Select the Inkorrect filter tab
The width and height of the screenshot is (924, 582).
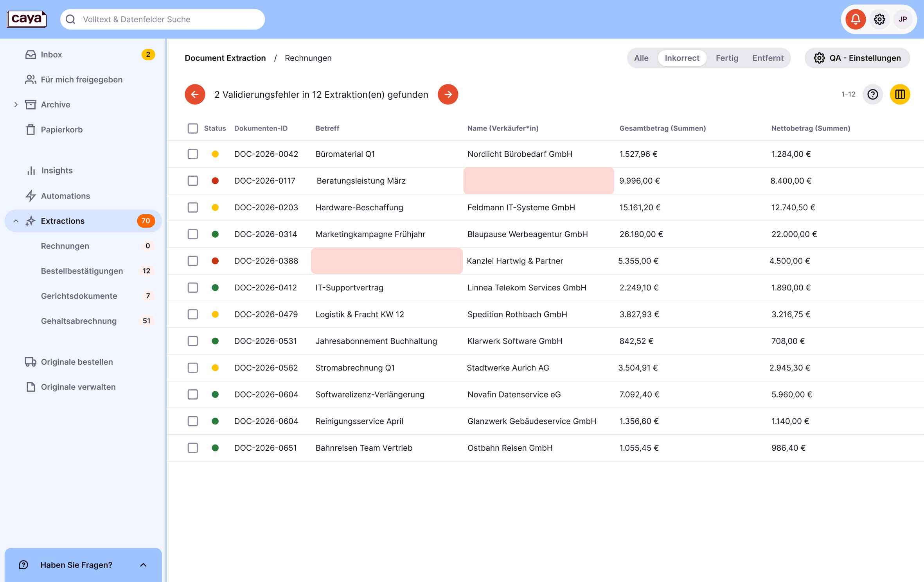coord(682,58)
